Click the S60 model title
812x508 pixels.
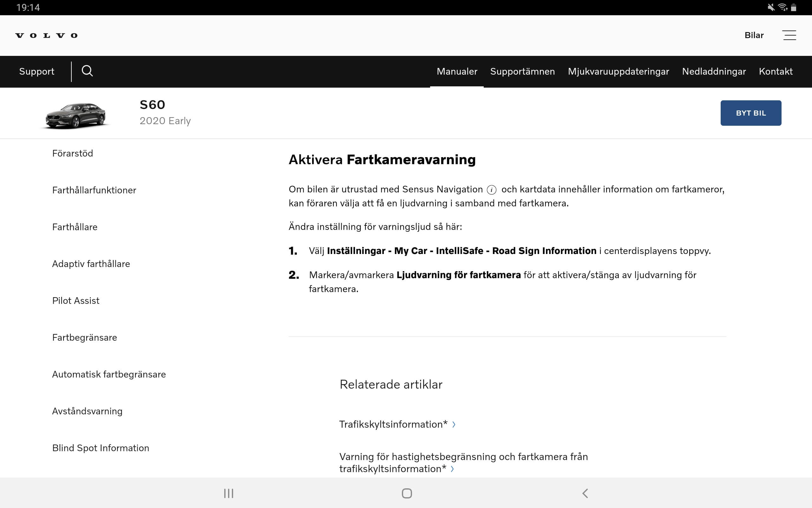click(152, 105)
